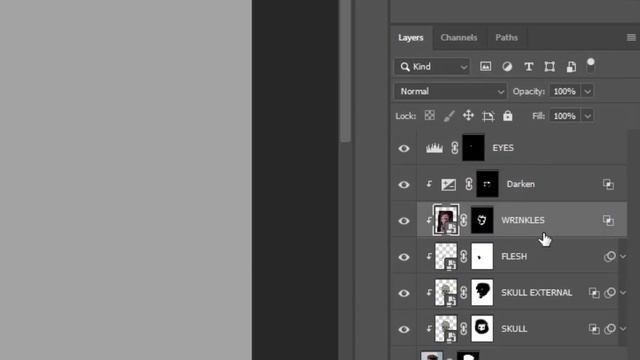Screen dimensions: 640x360
Task: Prevent auto-nesting with artboard lock
Action: (x=488, y=116)
